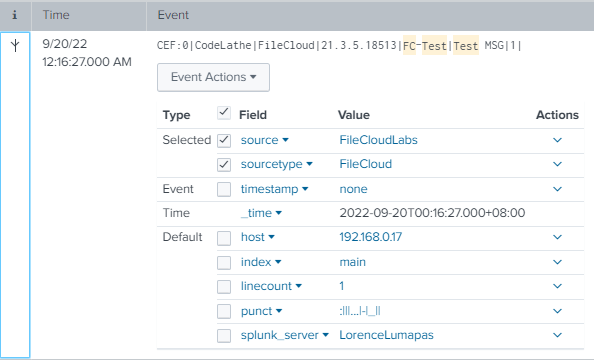This screenshot has height=360, width=594.
Task: Expand the index field dropdown
Action: (261, 262)
